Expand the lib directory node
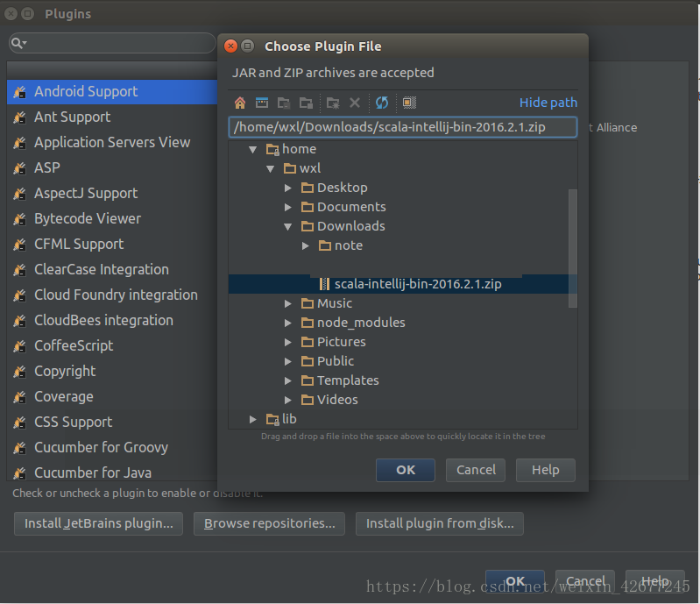The image size is (700, 604). 252,419
